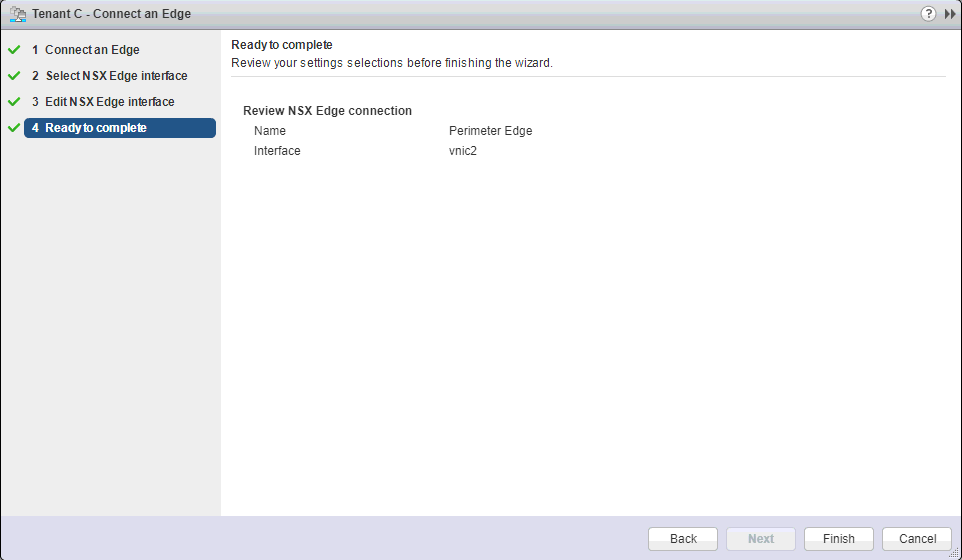Go to step 1 Connect an Edge
This screenshot has height=560, width=962.
coord(91,50)
